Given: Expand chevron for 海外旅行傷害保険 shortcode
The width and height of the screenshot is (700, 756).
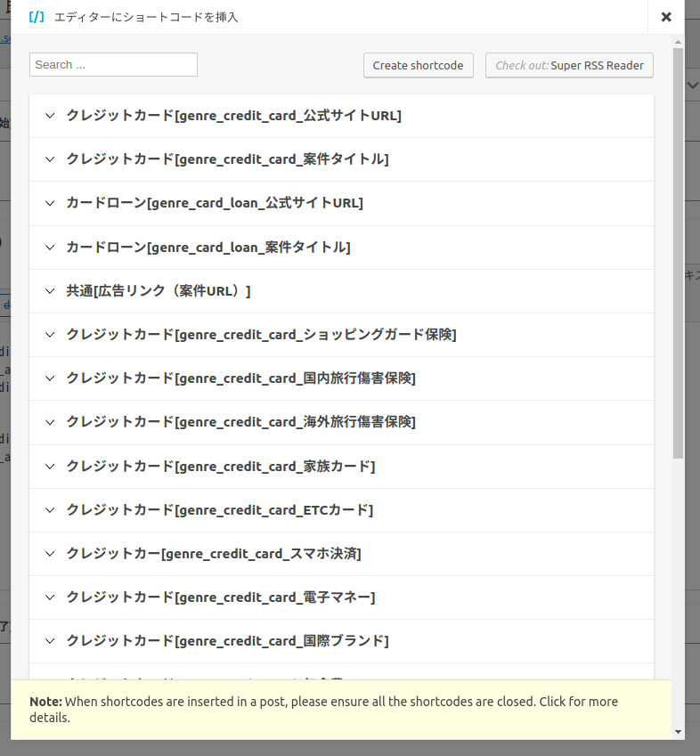Looking at the screenshot, I should point(50,421).
